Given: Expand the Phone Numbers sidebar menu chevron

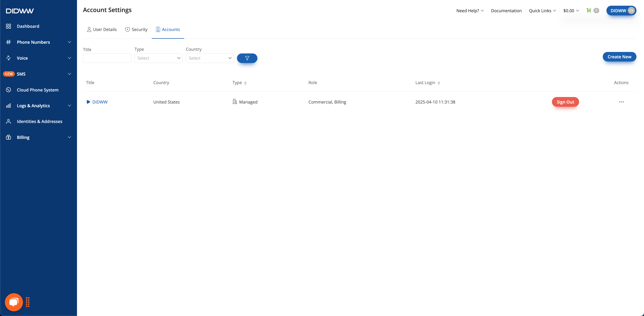Looking at the screenshot, I should [x=69, y=42].
